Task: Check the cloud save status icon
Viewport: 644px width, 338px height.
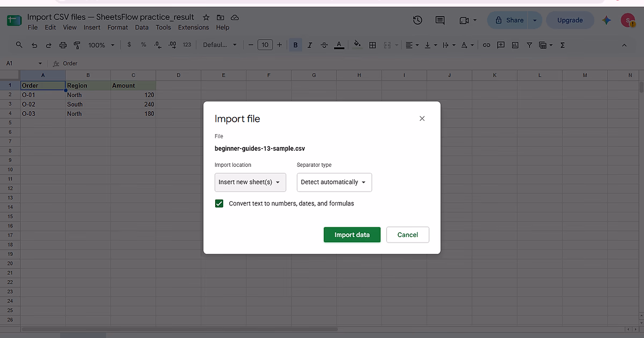Action: [x=235, y=18]
